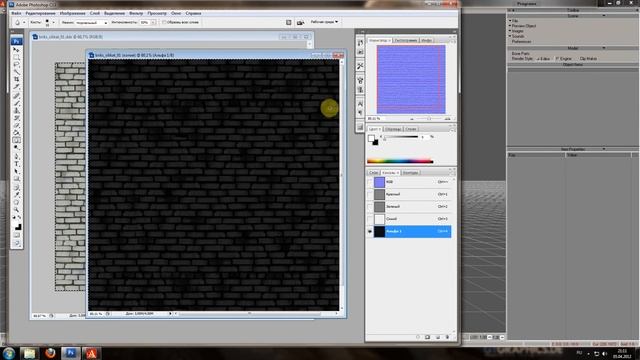Click the navigator zoom slider
The height and width of the screenshot is (360, 640).
click(x=429, y=119)
